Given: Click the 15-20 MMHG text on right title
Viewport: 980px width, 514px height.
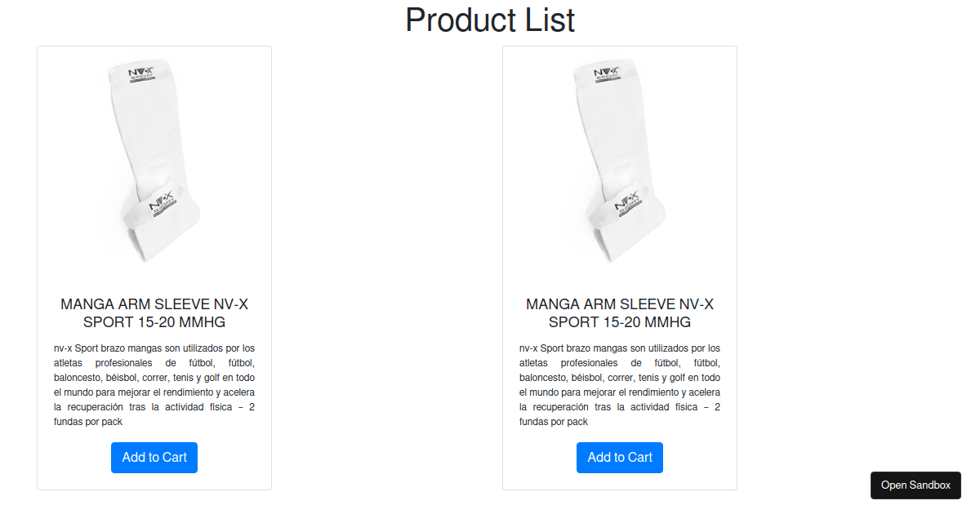Looking at the screenshot, I should (x=644, y=322).
